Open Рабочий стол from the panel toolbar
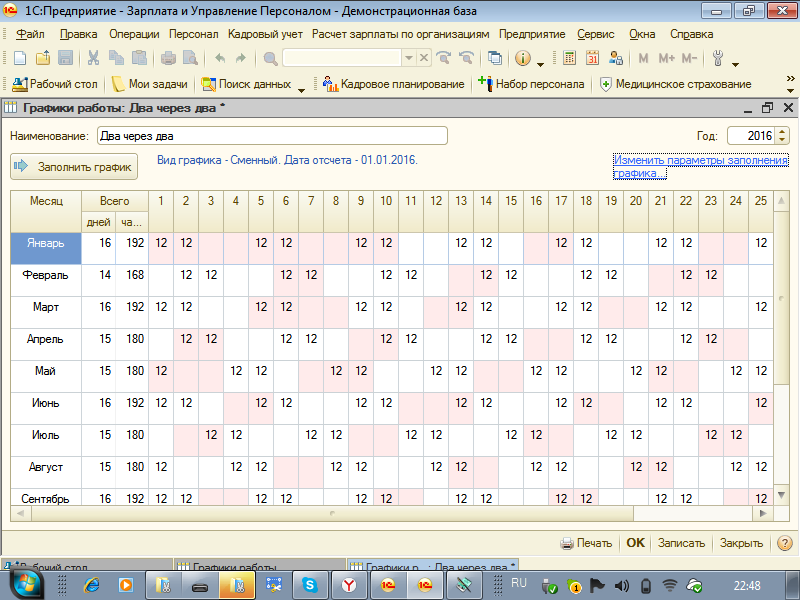 pos(55,84)
